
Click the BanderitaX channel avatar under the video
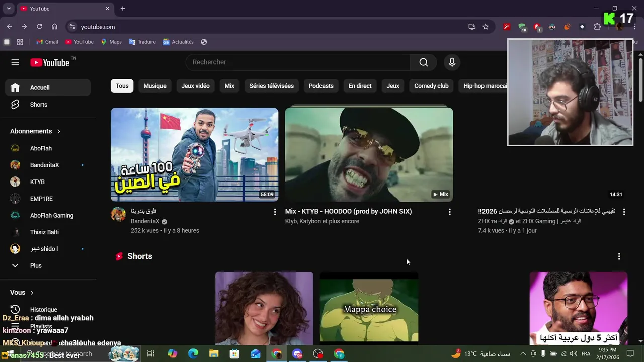pyautogui.click(x=118, y=215)
